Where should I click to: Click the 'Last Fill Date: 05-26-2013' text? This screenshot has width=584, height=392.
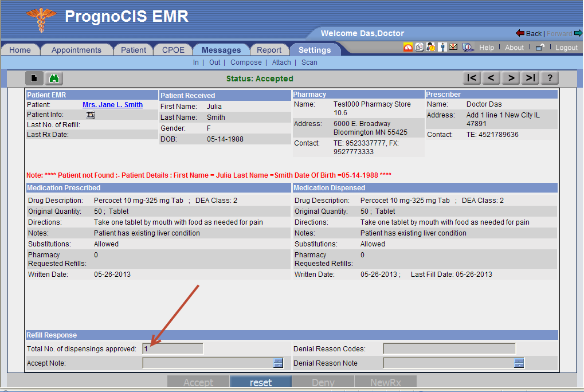pos(452,275)
